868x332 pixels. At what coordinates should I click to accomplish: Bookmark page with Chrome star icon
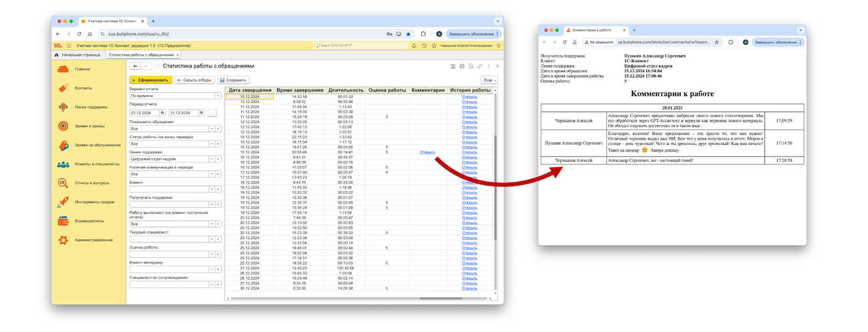point(408,33)
